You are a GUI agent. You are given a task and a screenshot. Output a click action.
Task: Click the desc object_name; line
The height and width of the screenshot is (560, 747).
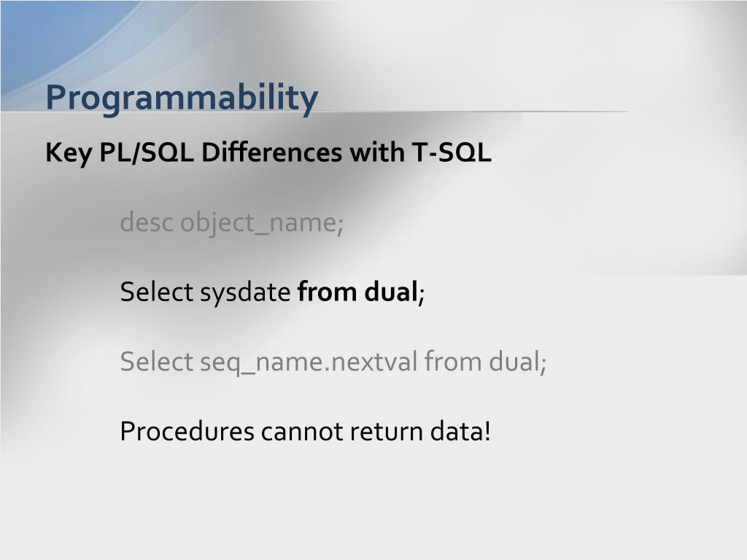click(231, 223)
